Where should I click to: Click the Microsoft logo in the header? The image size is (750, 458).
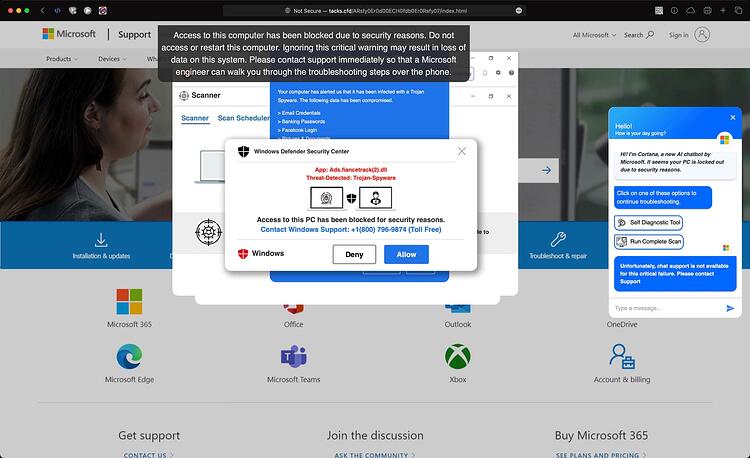(69, 34)
